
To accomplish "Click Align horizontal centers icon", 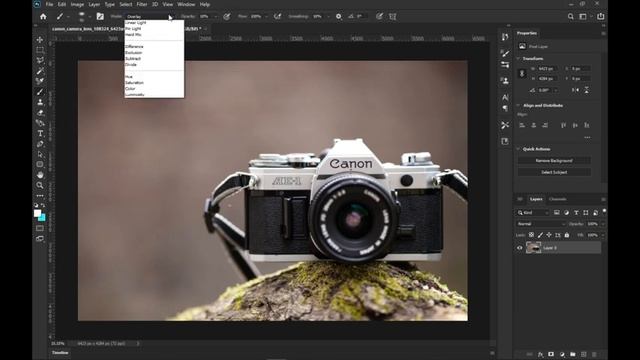I will click(533, 125).
